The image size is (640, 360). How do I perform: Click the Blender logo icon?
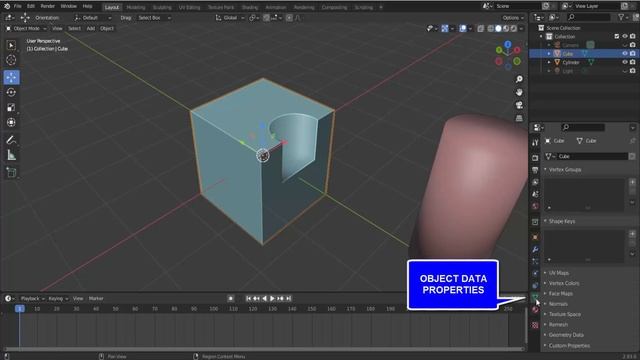tap(7, 6)
